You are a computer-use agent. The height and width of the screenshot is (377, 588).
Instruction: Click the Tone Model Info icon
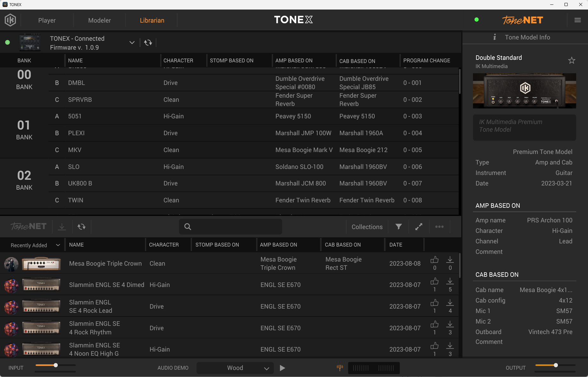tap(495, 37)
